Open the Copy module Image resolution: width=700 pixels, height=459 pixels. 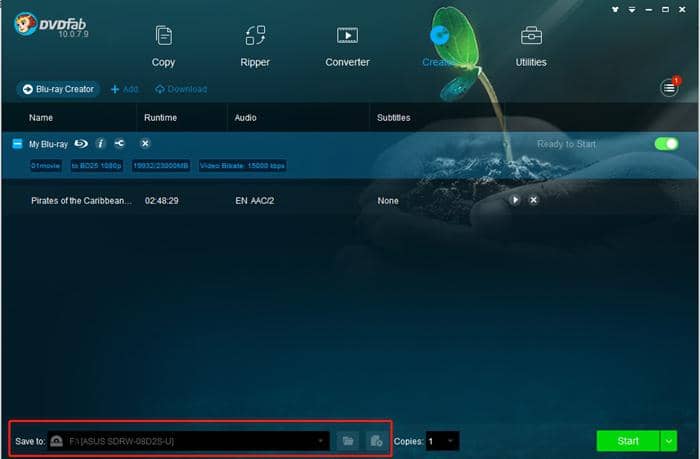coord(163,46)
